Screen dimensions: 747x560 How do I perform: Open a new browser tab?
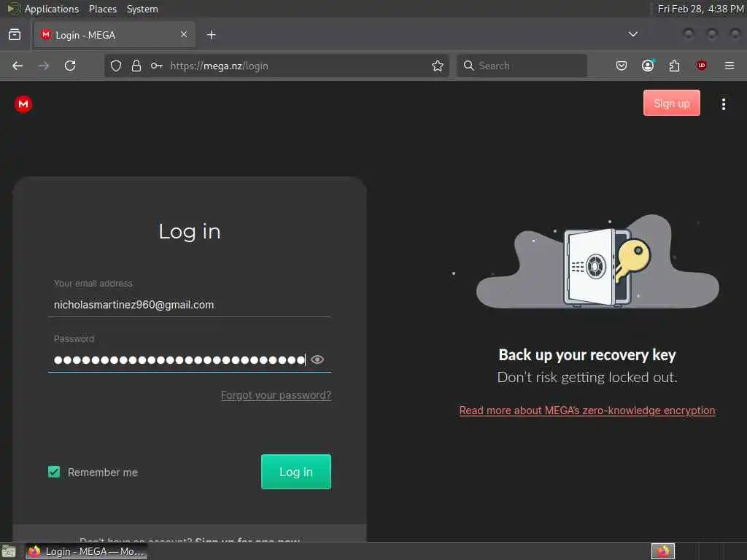212,35
